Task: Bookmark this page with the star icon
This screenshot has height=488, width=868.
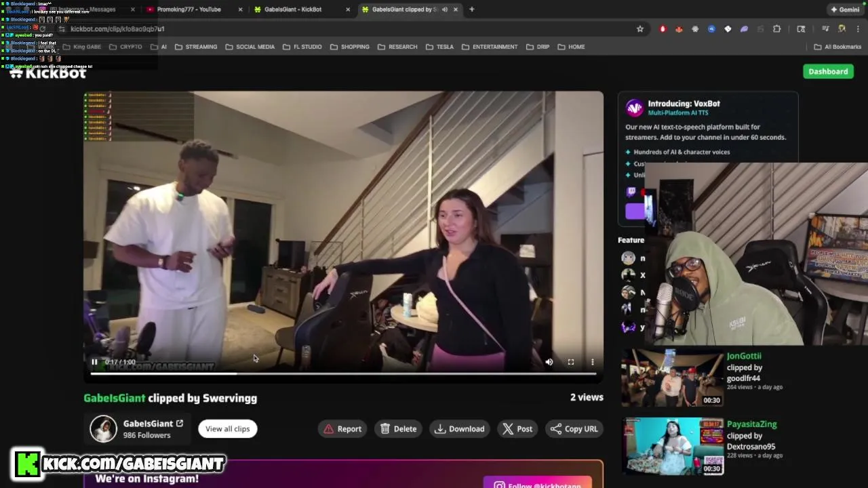Action: point(639,29)
